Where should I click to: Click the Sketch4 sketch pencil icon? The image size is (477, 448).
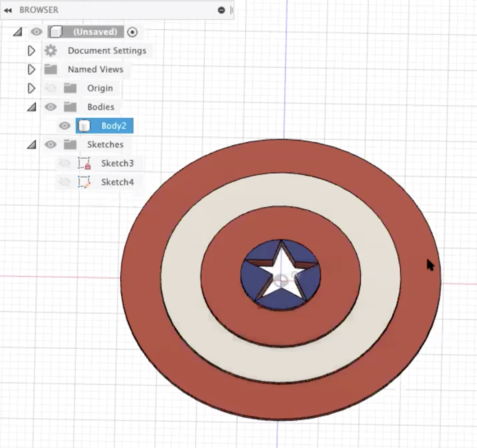click(84, 182)
